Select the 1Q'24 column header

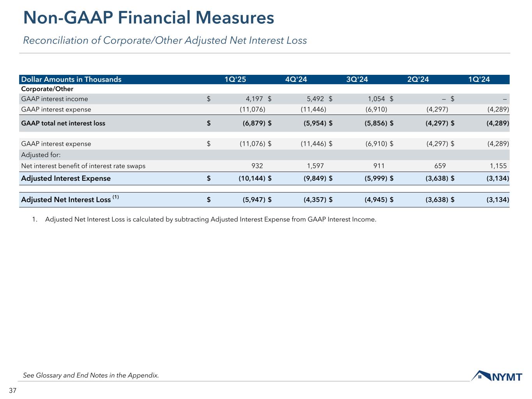pyautogui.click(x=479, y=79)
